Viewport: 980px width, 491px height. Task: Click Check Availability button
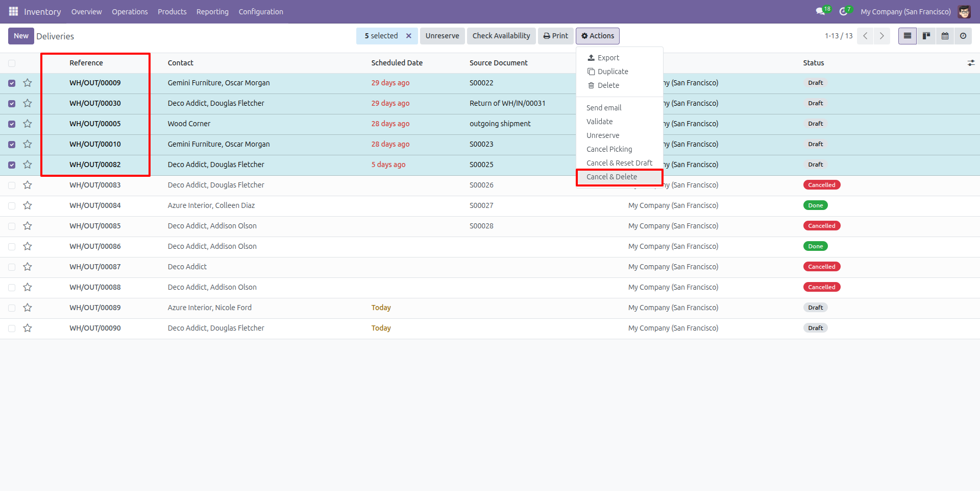point(501,36)
